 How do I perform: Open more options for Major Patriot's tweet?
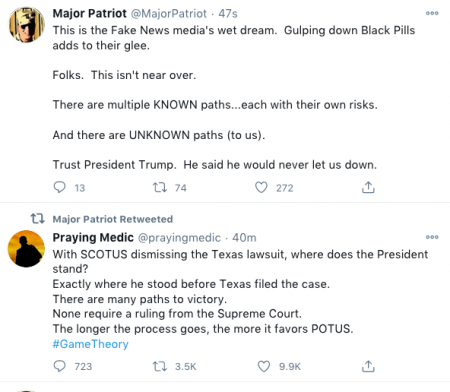point(432,13)
